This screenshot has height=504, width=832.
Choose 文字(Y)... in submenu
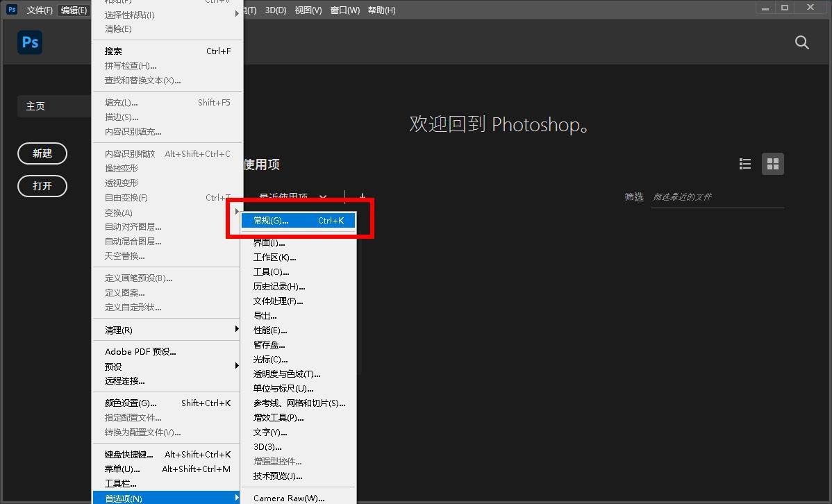click(x=298, y=432)
